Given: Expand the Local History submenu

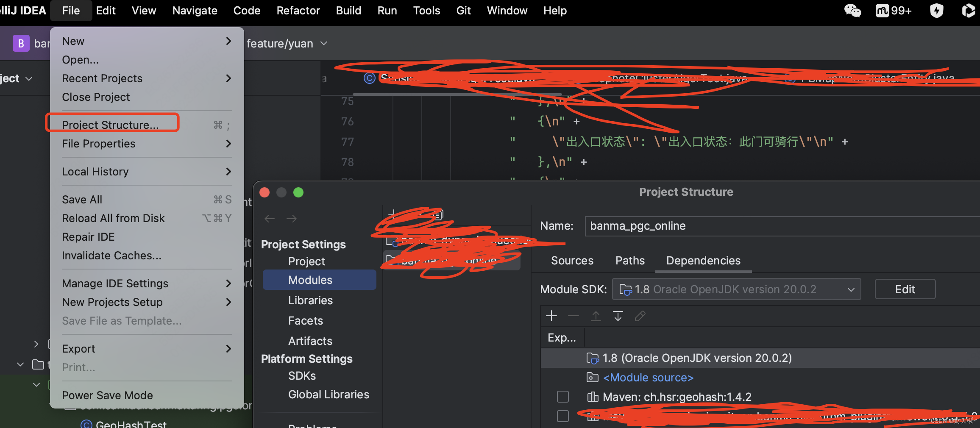Looking at the screenshot, I should (x=147, y=172).
